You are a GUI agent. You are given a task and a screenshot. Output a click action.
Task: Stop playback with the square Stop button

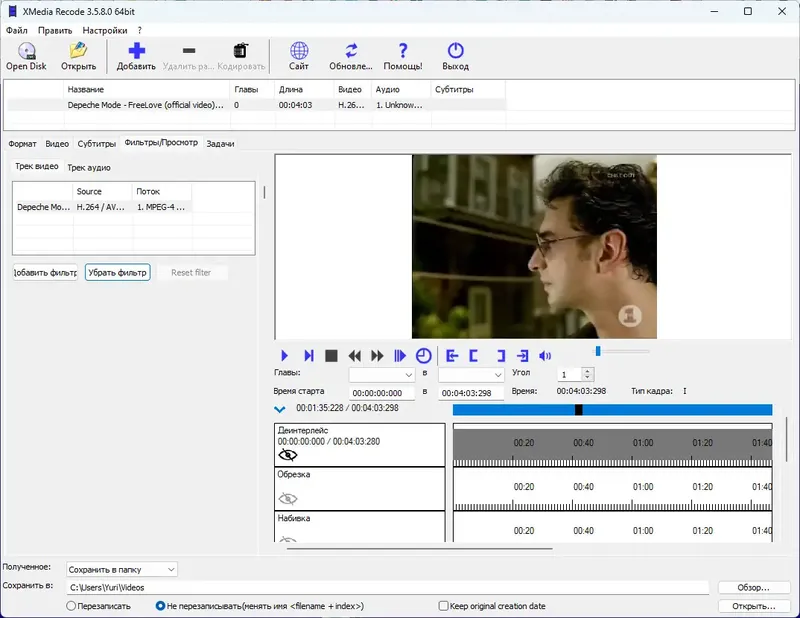[331, 355]
